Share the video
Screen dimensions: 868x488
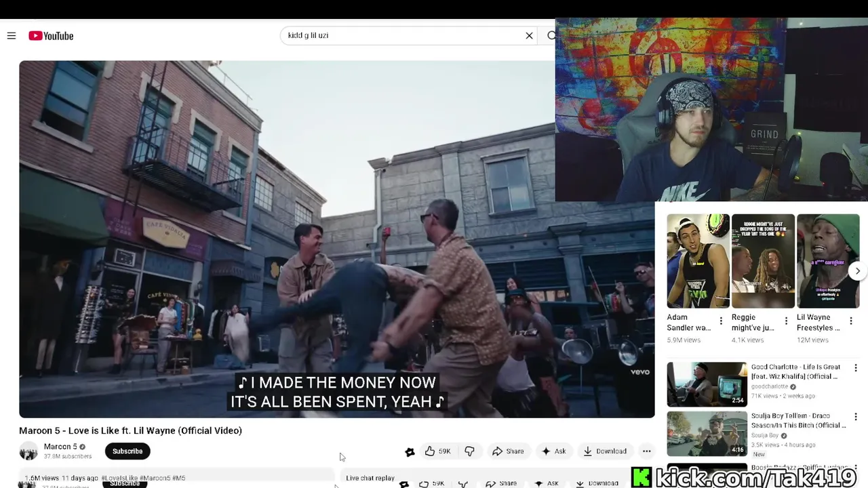coord(508,451)
